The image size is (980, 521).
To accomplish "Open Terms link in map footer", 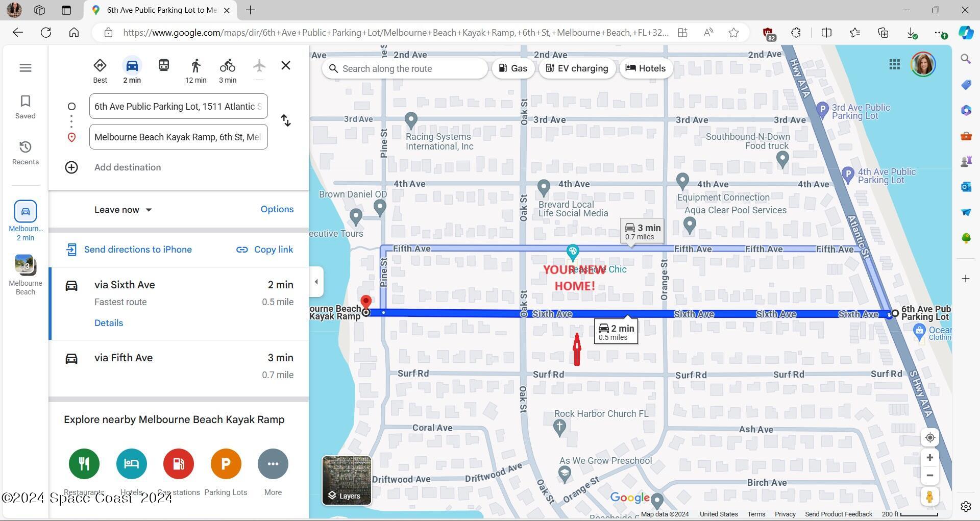I will pyautogui.click(x=756, y=514).
